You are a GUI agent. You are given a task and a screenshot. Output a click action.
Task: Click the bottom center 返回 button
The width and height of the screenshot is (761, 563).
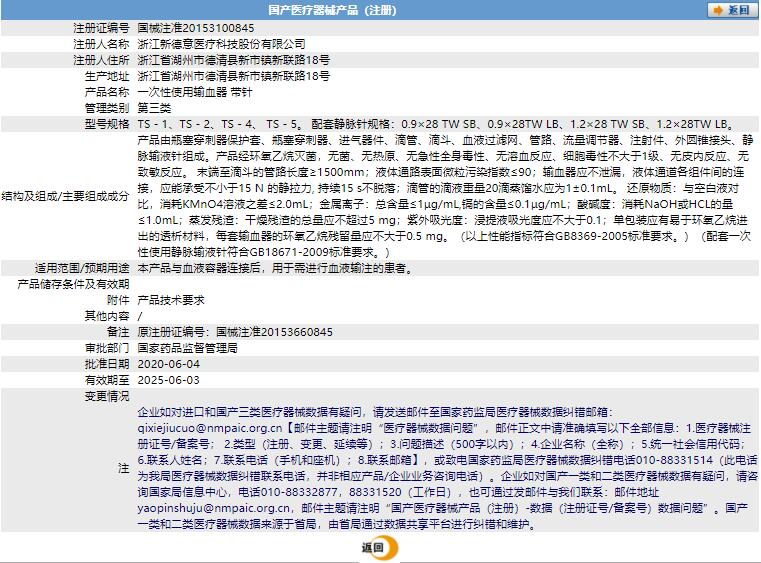click(x=379, y=548)
